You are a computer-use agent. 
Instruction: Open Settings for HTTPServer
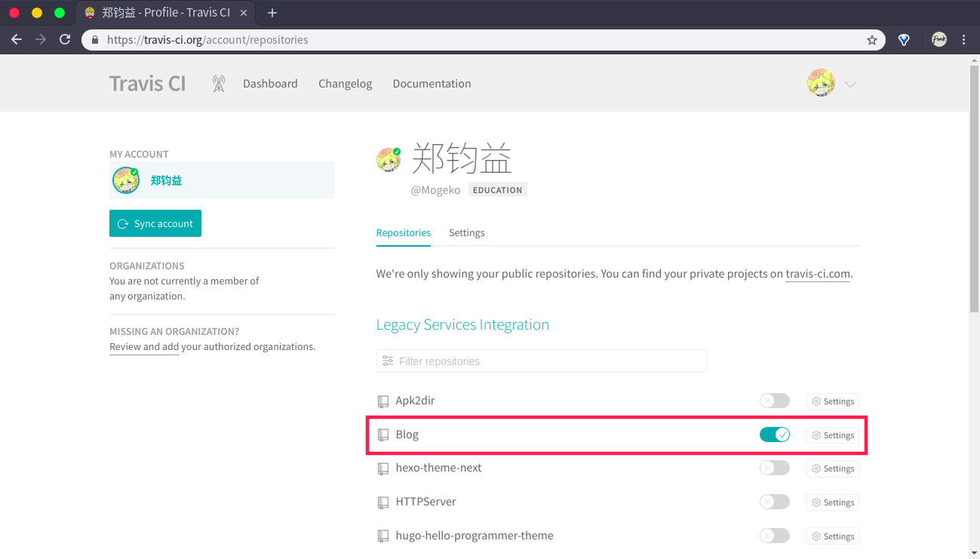833,502
